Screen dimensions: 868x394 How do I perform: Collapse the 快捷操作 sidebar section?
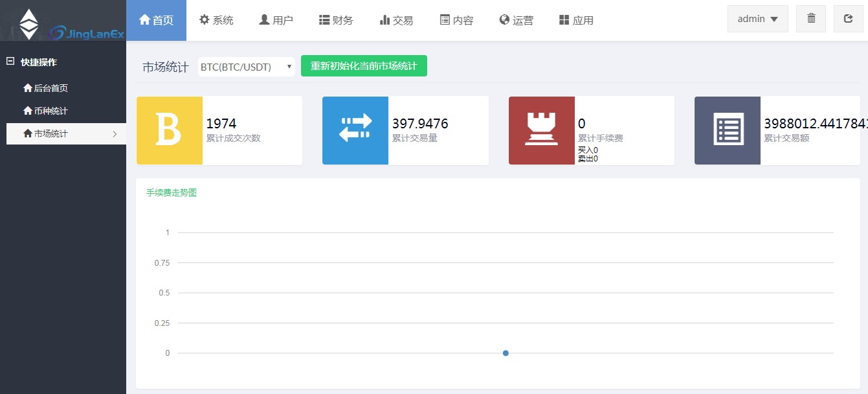10,62
